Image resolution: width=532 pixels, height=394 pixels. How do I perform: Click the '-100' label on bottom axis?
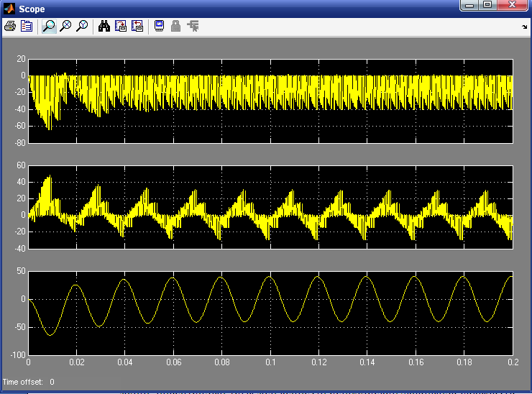[x=18, y=355]
